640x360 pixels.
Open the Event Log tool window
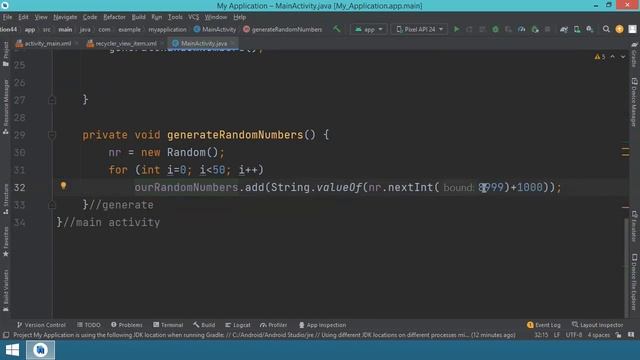click(x=544, y=325)
